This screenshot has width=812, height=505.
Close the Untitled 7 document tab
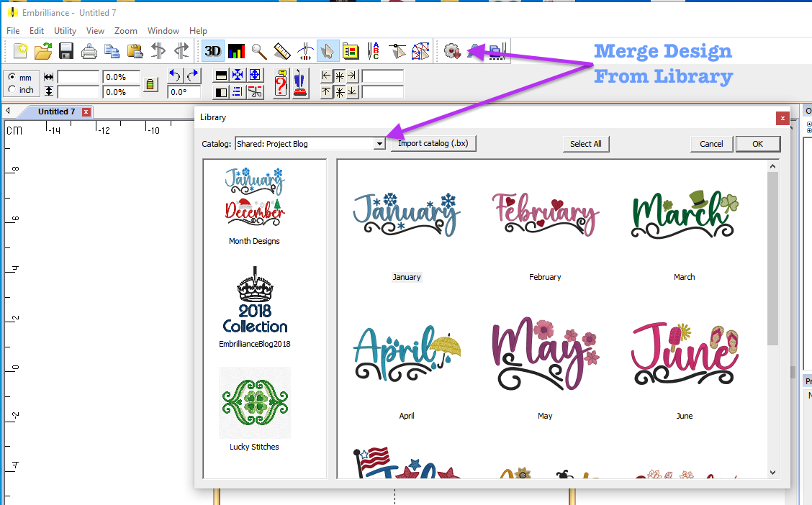click(86, 112)
